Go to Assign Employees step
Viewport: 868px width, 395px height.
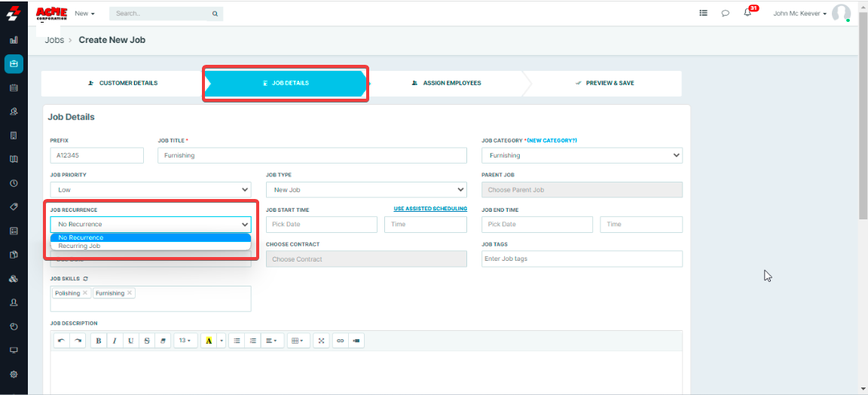point(446,83)
